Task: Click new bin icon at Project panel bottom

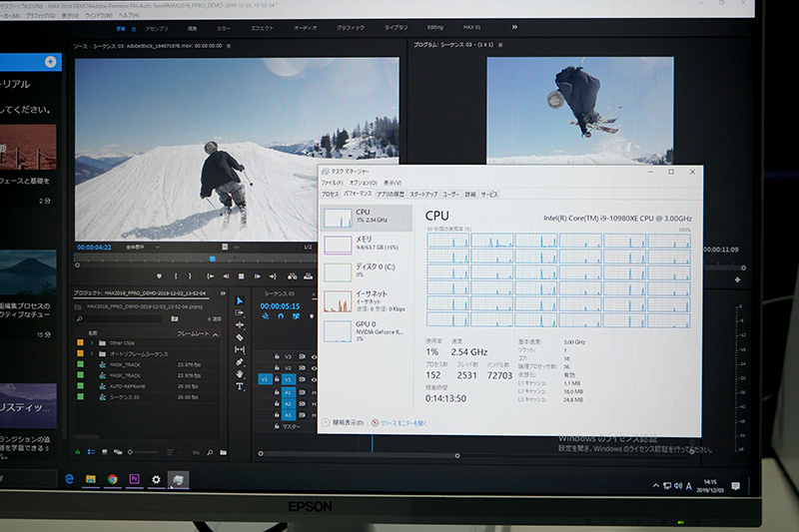Action: click(x=223, y=452)
